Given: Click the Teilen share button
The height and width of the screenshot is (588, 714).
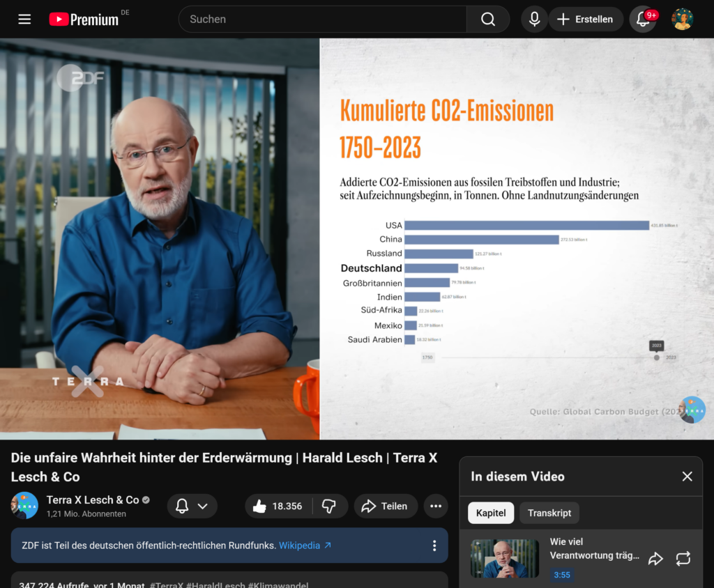Looking at the screenshot, I should click(x=385, y=506).
